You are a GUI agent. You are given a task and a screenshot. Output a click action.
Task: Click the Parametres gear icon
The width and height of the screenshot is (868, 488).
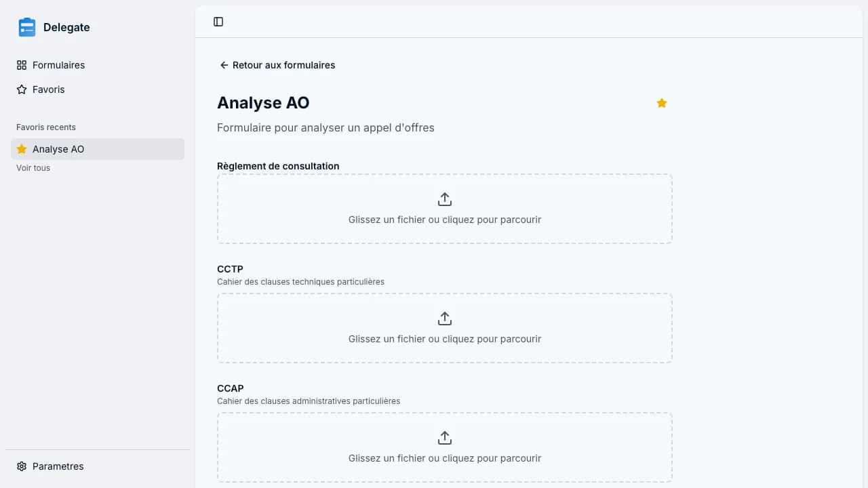(22, 466)
